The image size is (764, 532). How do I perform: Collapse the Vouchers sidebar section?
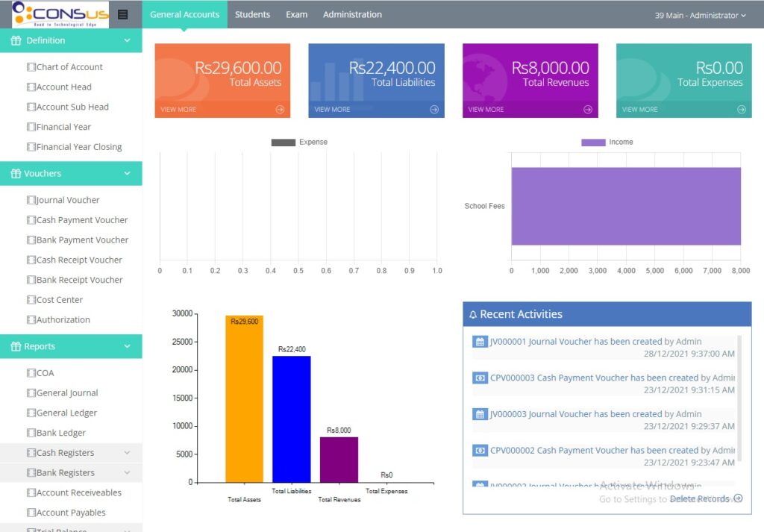[x=127, y=173]
